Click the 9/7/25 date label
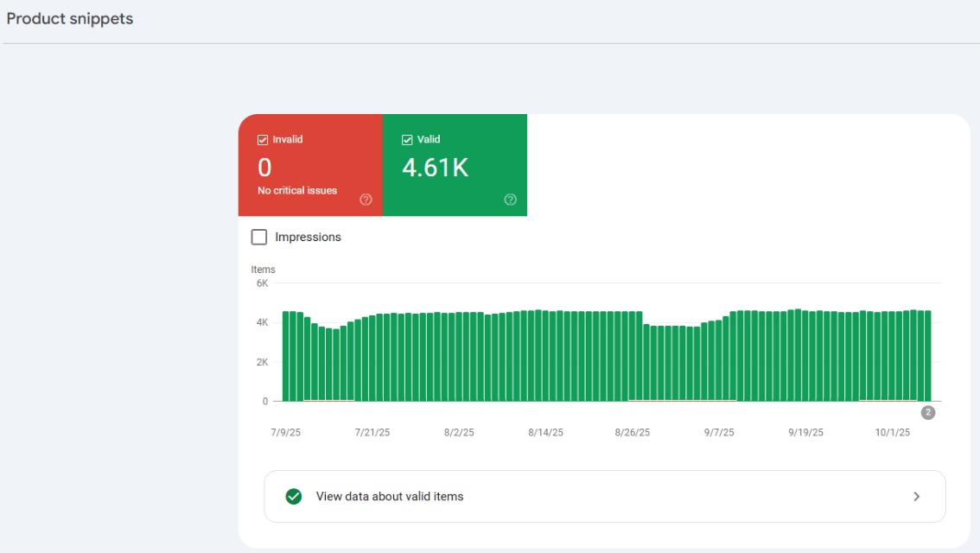The image size is (980, 553). tap(719, 432)
